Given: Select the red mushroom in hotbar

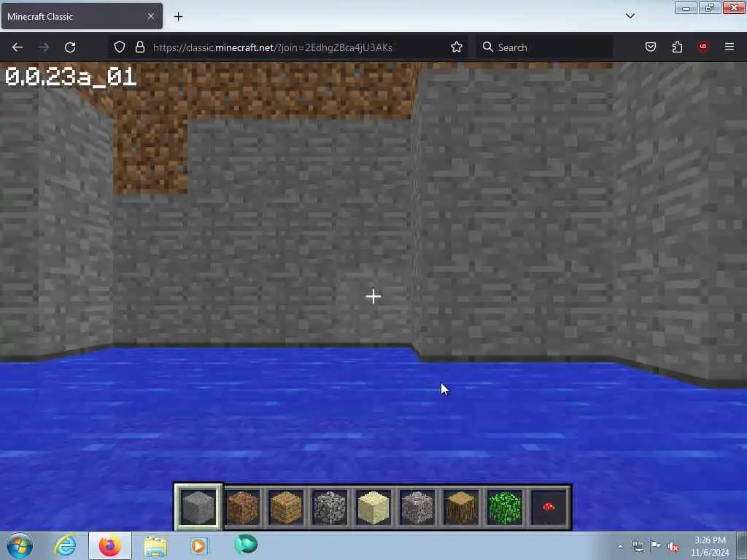Looking at the screenshot, I should pos(549,507).
